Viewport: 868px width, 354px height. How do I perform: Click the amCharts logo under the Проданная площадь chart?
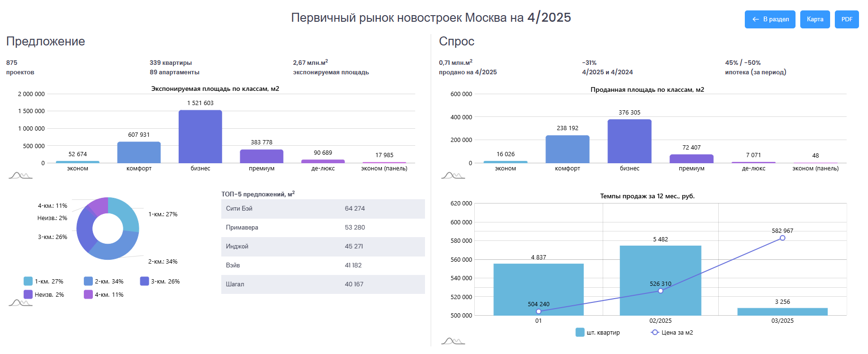[453, 176]
